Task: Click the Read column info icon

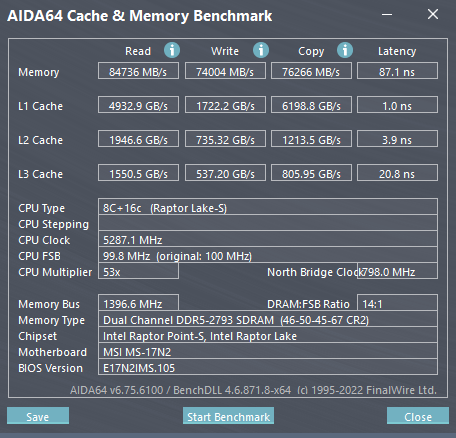Action: (172, 50)
